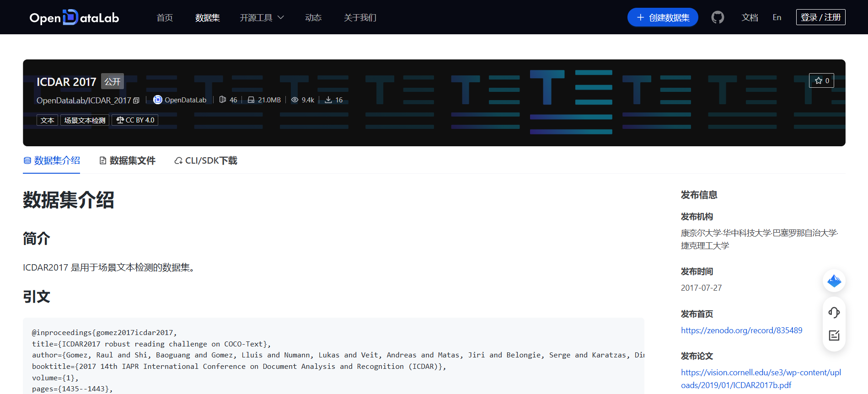Click the 发布机构 heading
This screenshot has height=394, width=868.
point(697,217)
